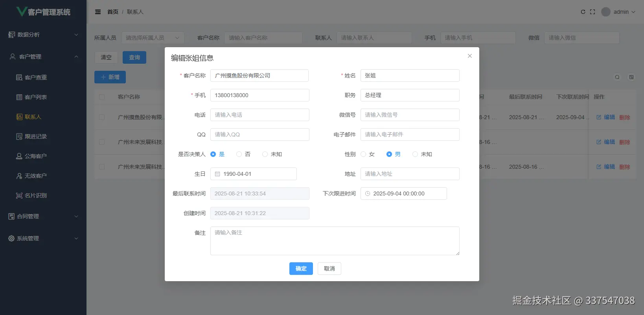This screenshot has width=644, height=315.
Task: Click the 手机 input with 13800138000
Action: (260, 95)
